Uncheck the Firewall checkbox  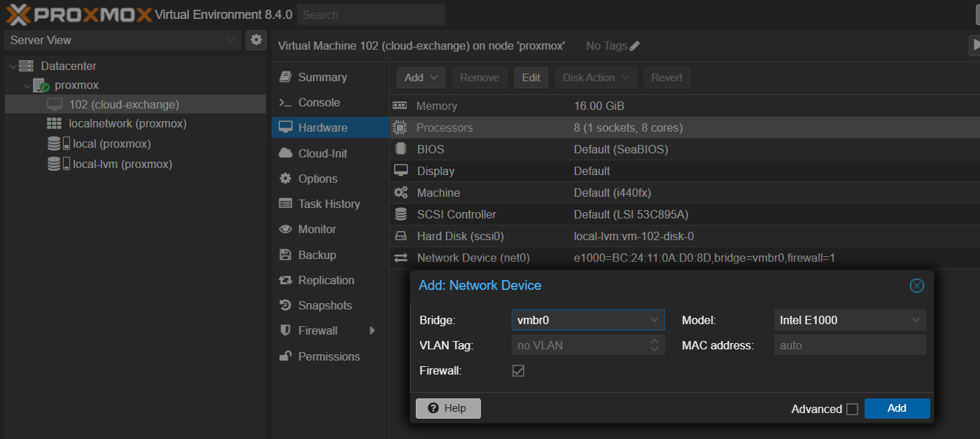click(x=518, y=370)
